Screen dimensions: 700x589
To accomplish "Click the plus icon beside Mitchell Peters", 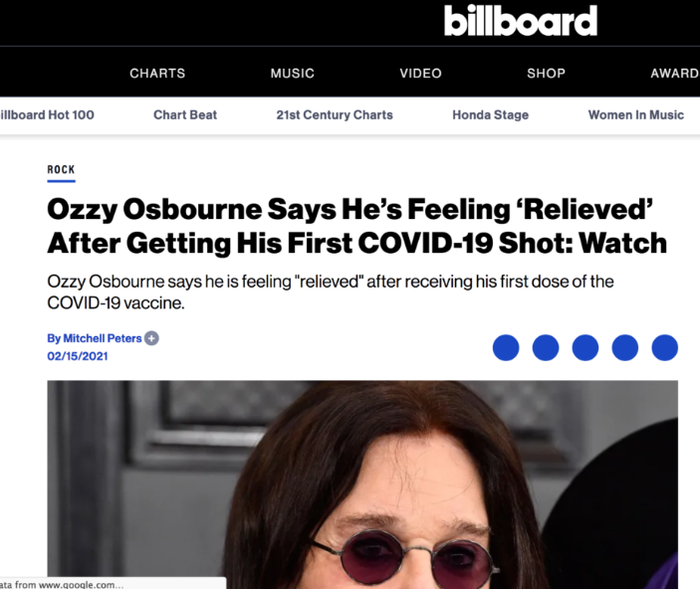I will [x=151, y=338].
